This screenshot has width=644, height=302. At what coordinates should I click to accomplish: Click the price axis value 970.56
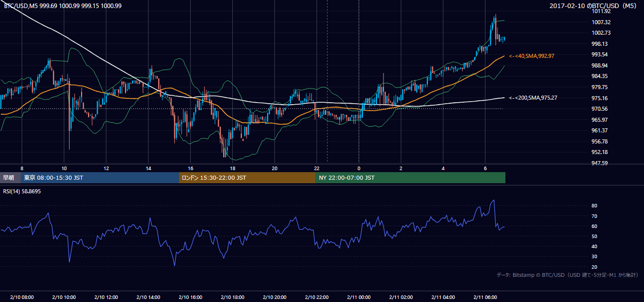point(600,109)
